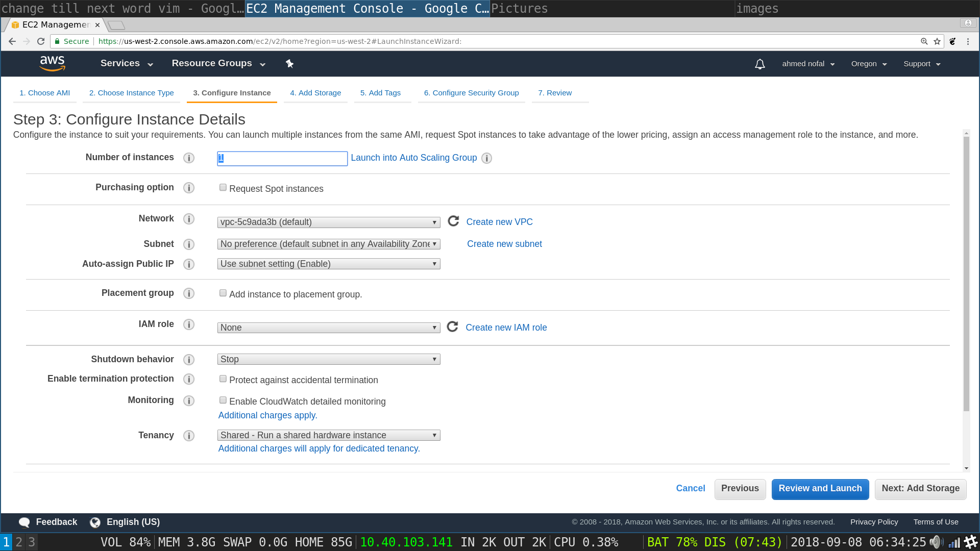This screenshot has width=980, height=551.
Task: Click info icon for Tenancy
Action: (x=189, y=436)
